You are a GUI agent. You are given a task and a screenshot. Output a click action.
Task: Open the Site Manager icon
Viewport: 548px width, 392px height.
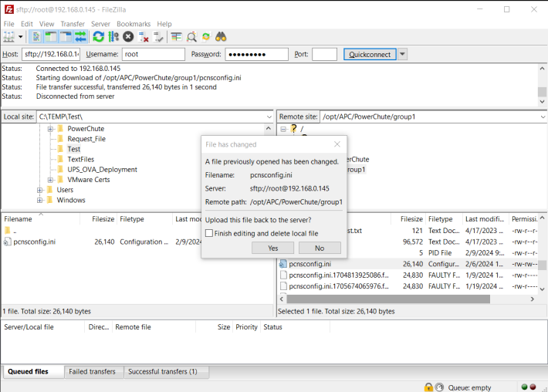(8, 37)
